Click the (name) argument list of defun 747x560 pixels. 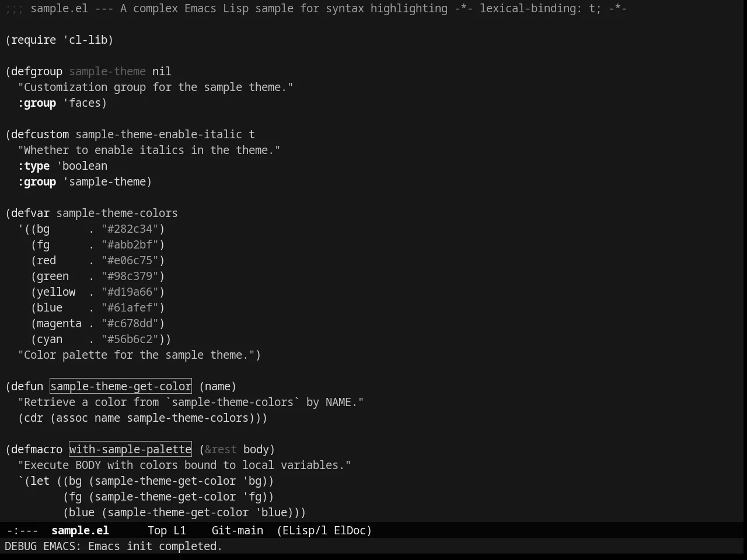218,386
